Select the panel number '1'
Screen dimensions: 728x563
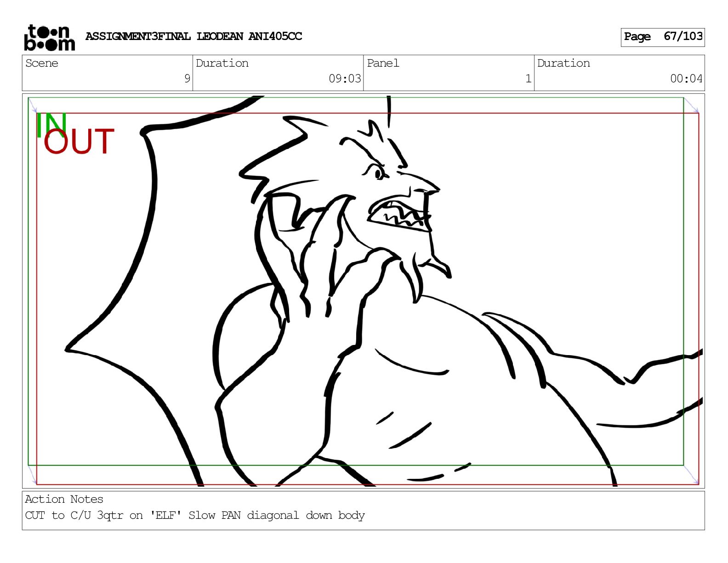529,79
